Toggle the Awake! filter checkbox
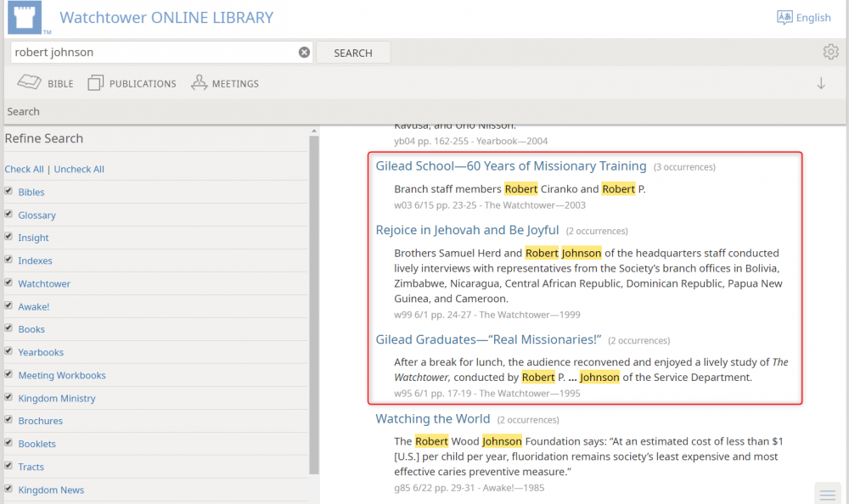The height and width of the screenshot is (504, 849). click(x=9, y=306)
